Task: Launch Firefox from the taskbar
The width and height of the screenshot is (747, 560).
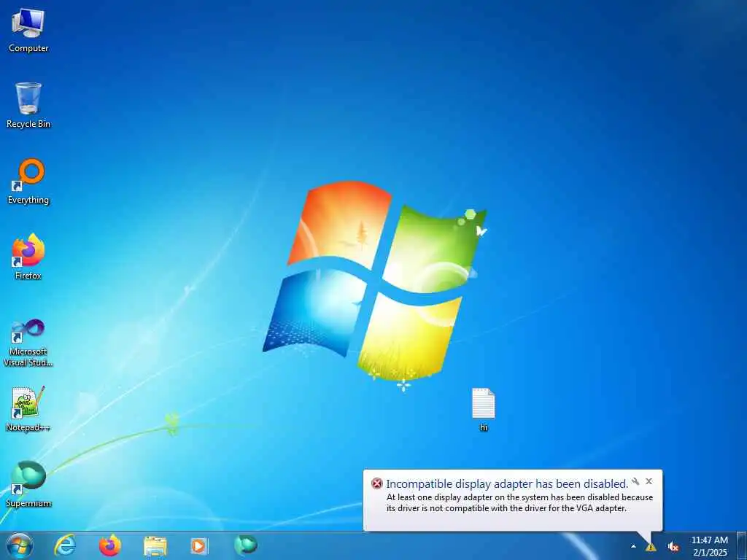Action: [110, 545]
